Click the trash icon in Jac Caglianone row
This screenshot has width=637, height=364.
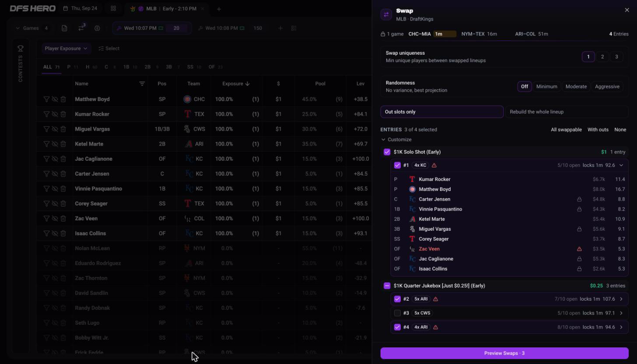[x=63, y=159]
